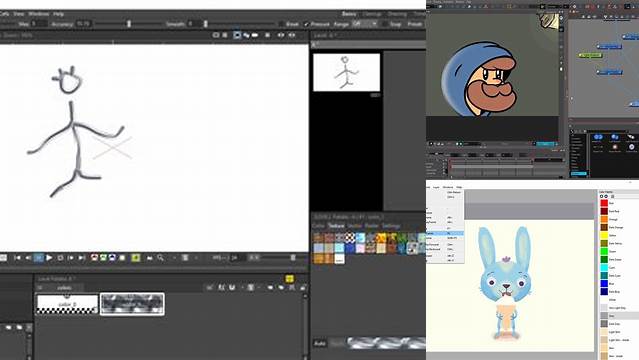Enable the Break checkbox in tool options
The width and height of the screenshot is (639, 360).
tap(281, 24)
